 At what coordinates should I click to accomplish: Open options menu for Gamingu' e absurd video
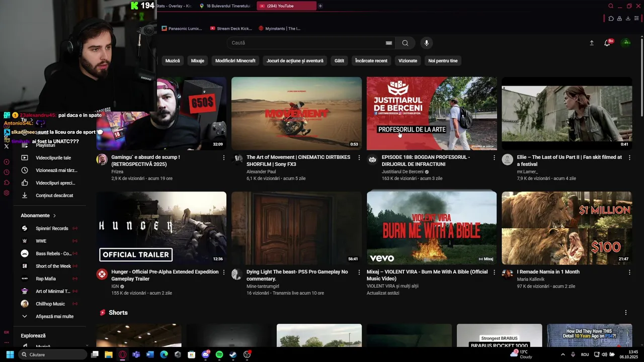tap(224, 158)
